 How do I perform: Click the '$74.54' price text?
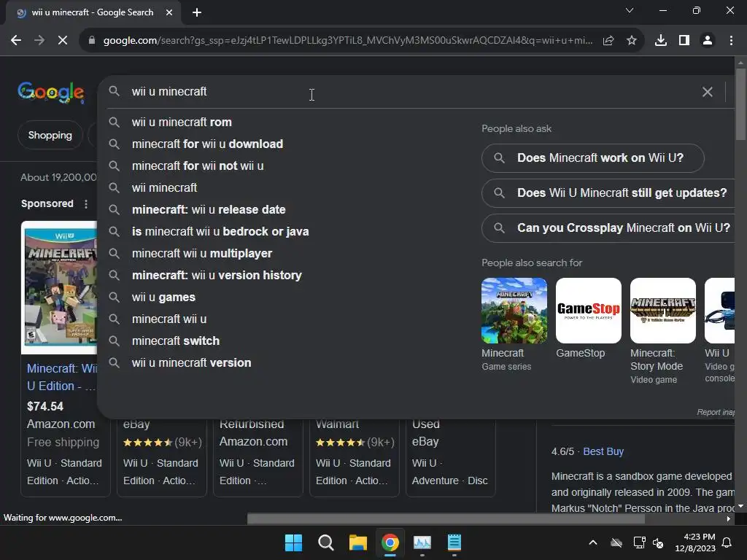(x=45, y=407)
